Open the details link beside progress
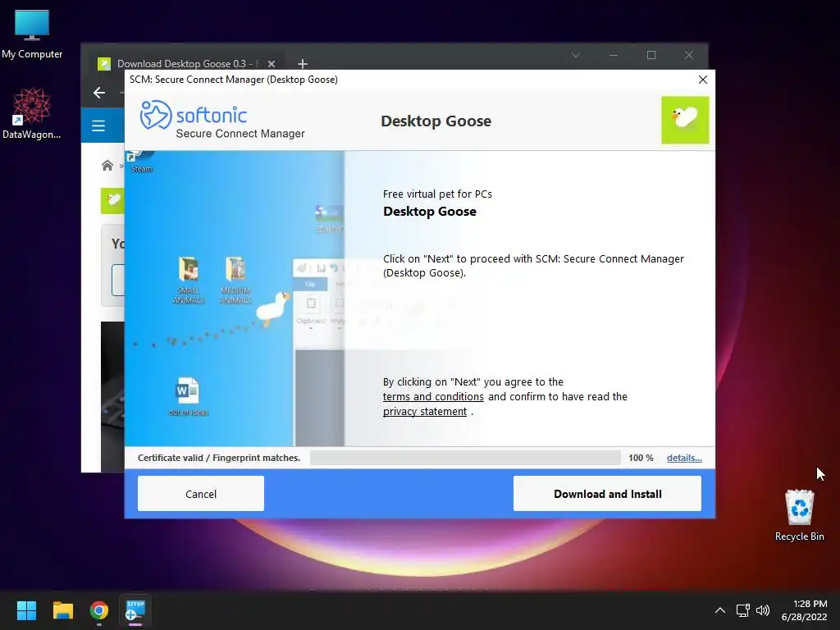The height and width of the screenshot is (630, 840). click(x=684, y=458)
